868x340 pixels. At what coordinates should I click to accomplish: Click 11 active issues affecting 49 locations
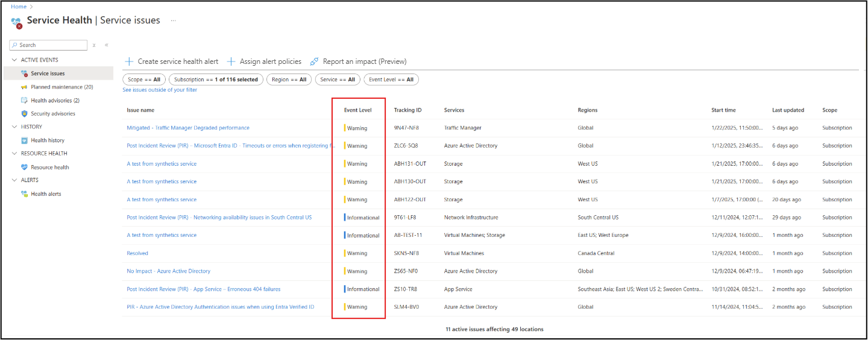click(x=494, y=329)
